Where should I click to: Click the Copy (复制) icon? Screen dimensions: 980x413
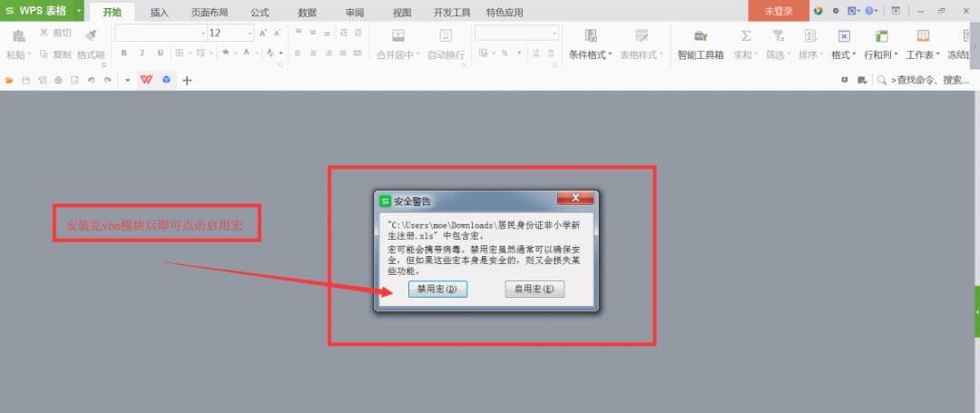point(44,54)
